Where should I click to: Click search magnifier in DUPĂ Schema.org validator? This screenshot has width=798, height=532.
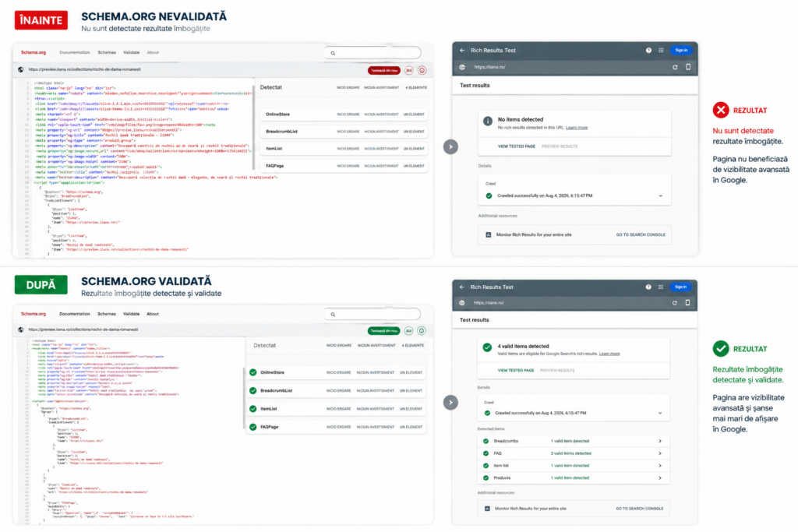tap(333, 315)
